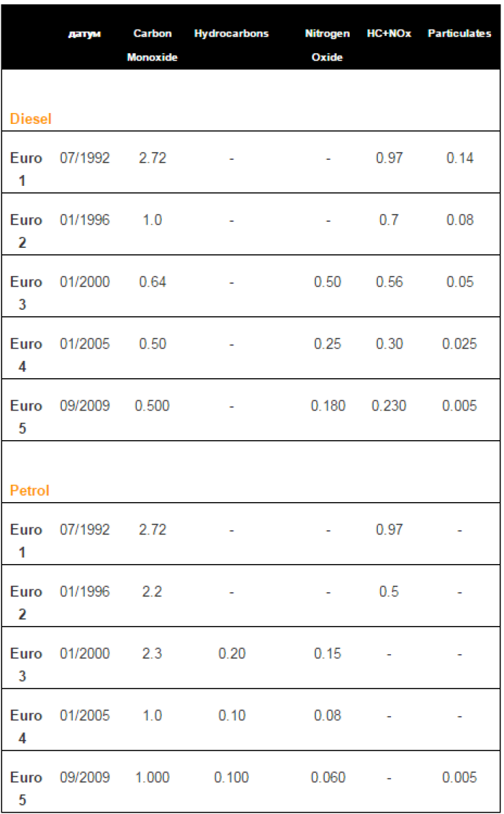Select Petrol Euro 5 Carbon Monoxide value 1.000
Viewport: 504px width, 814px height.
(x=153, y=777)
